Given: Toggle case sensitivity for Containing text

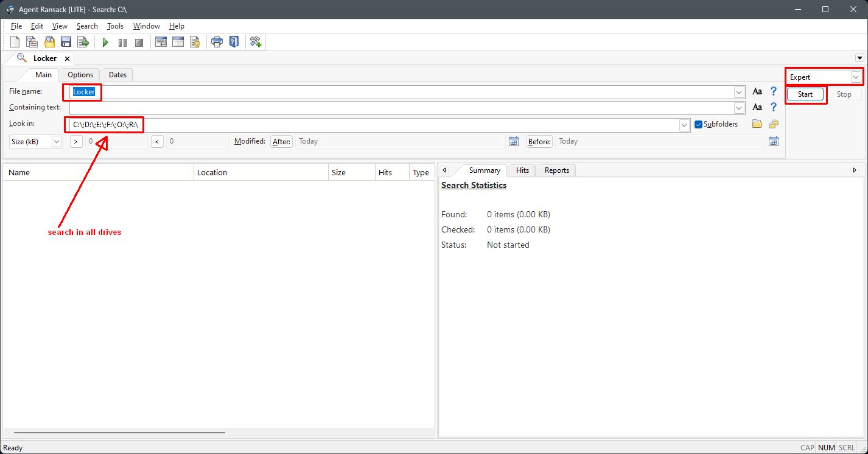Looking at the screenshot, I should 757,107.
